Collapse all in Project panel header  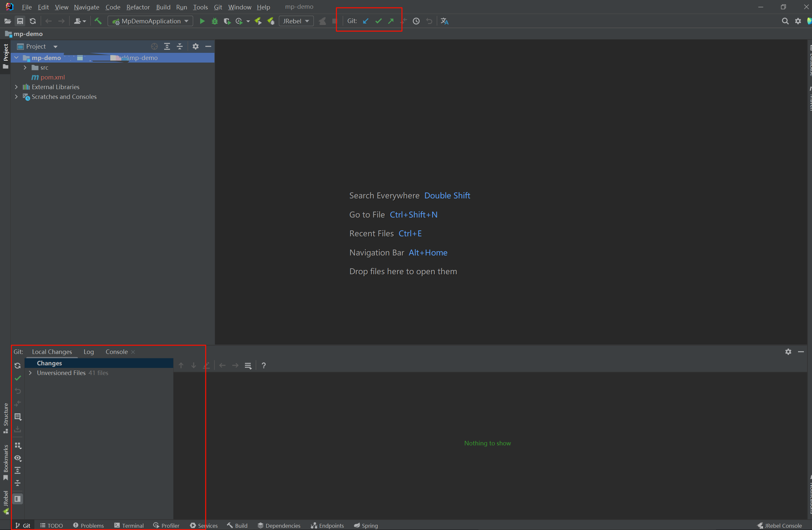point(180,46)
